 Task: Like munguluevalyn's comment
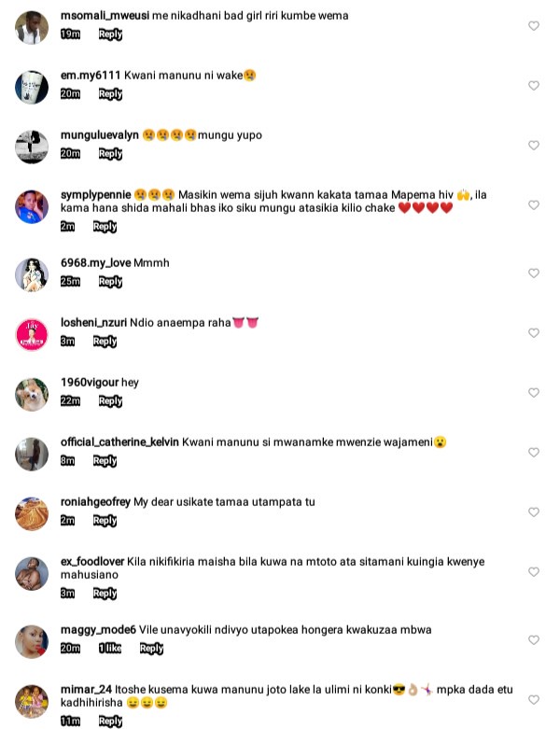tap(534, 146)
